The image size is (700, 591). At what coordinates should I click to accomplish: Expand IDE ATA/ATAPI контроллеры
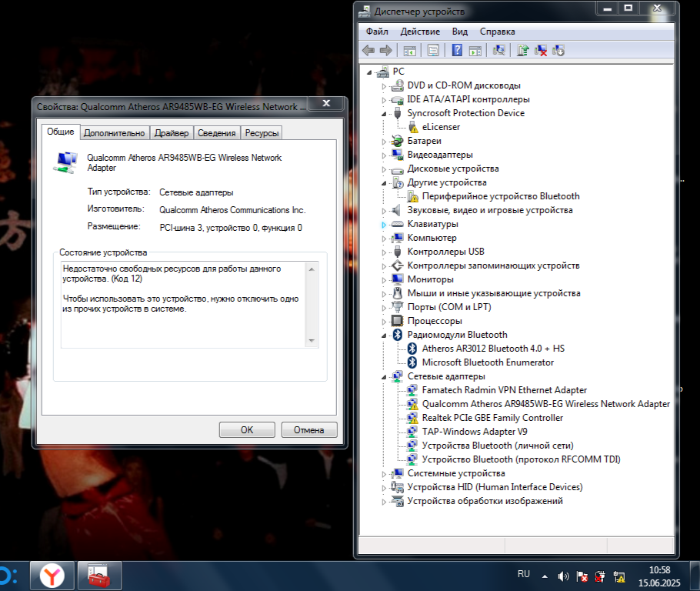384,100
